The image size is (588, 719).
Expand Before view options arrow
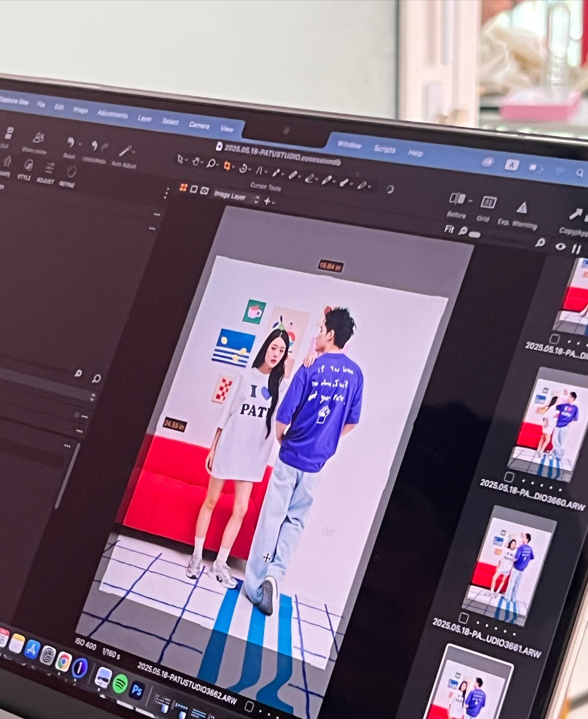click(470, 201)
